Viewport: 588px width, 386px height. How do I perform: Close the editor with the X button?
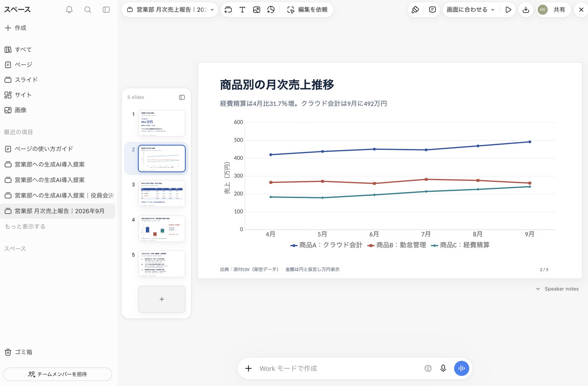(x=581, y=10)
